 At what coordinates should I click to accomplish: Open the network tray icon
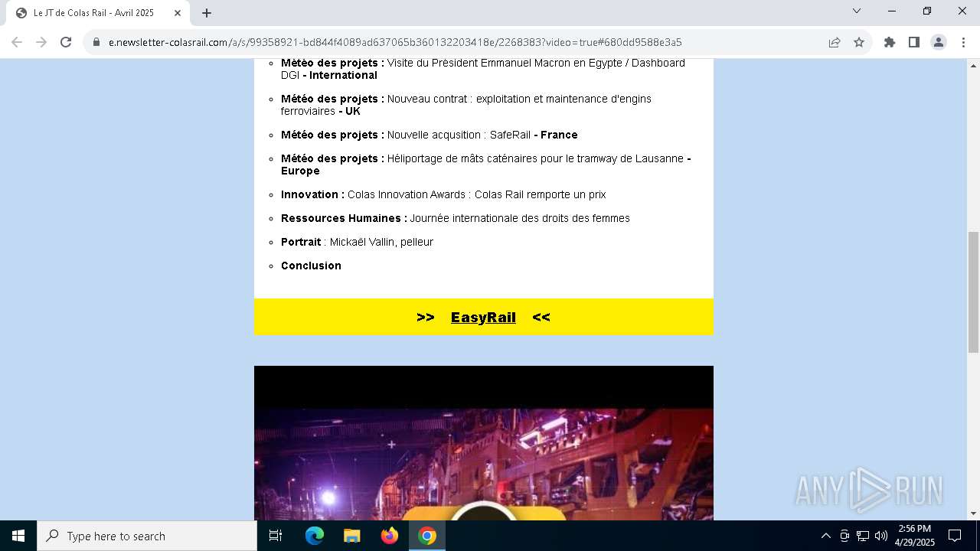(863, 536)
